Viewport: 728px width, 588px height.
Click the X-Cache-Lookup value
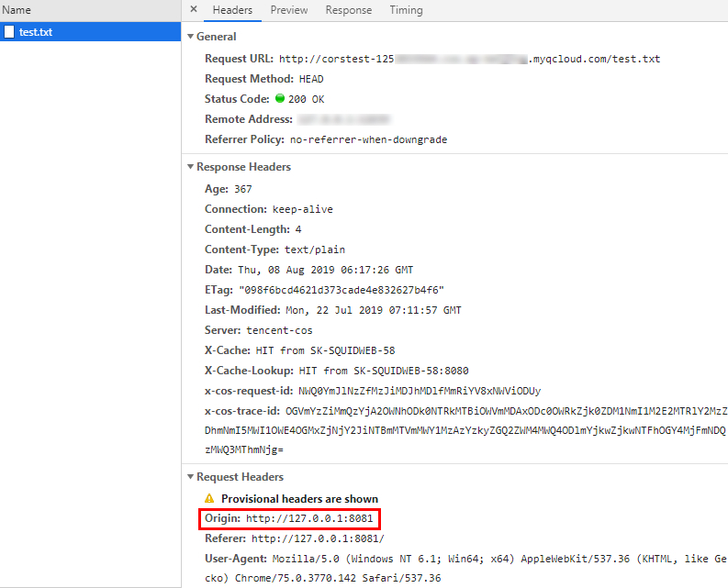point(384,371)
